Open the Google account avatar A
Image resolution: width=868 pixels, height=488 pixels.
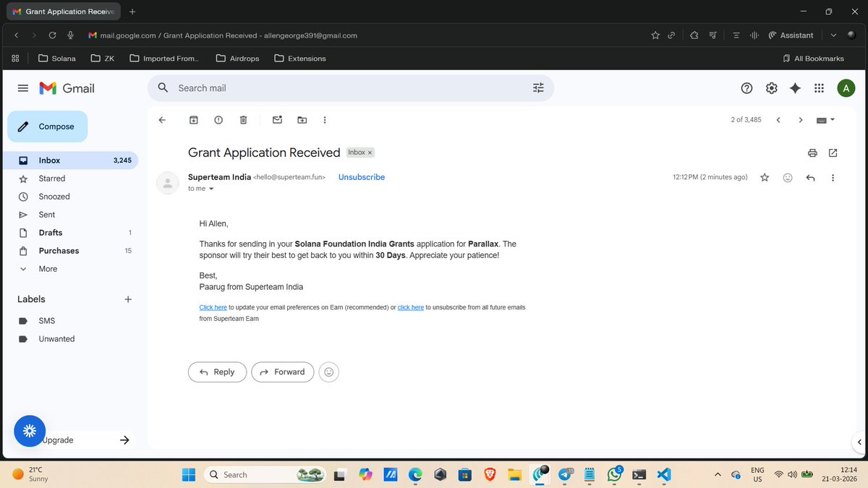846,88
